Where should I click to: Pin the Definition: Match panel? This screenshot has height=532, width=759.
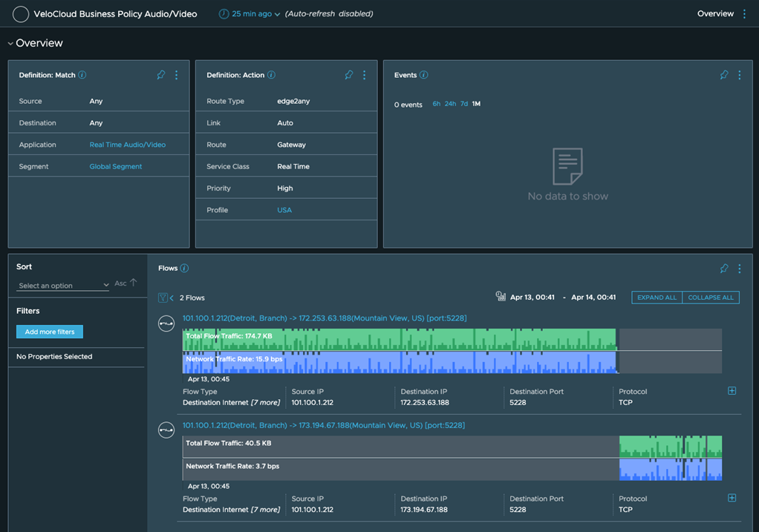click(161, 75)
